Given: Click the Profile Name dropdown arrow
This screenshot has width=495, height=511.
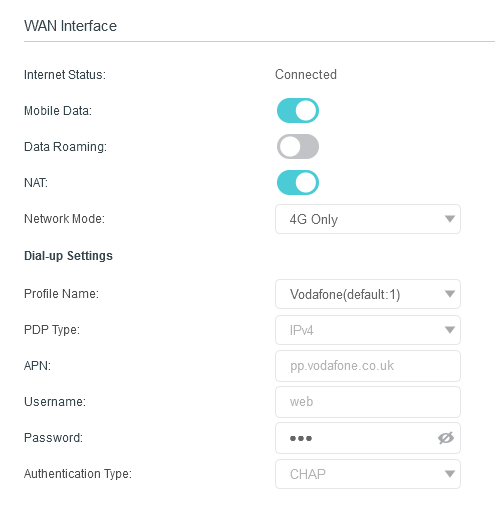Looking at the screenshot, I should coord(450,294).
